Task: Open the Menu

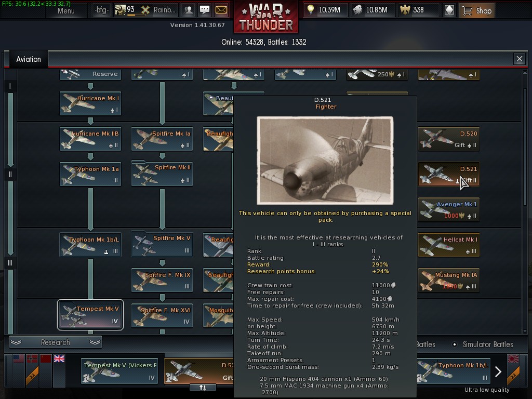Action: coord(66,10)
